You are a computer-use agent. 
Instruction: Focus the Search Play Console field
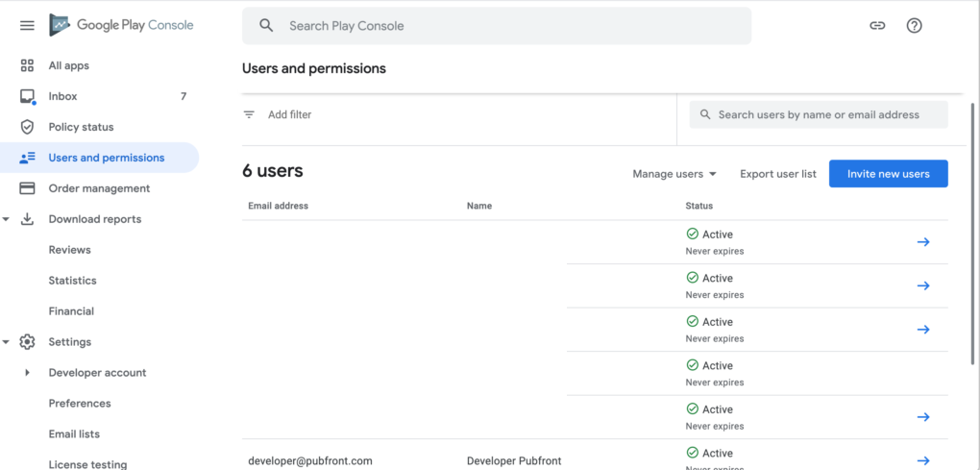click(x=497, y=26)
